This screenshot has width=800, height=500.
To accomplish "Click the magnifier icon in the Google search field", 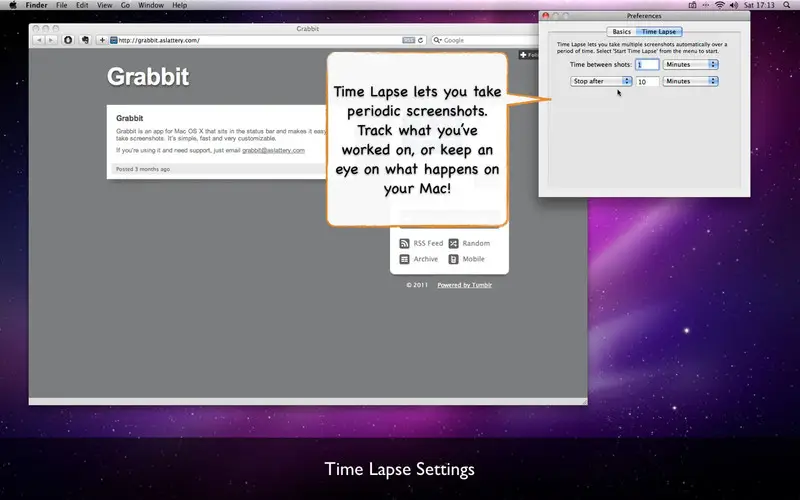I will tap(437, 40).
